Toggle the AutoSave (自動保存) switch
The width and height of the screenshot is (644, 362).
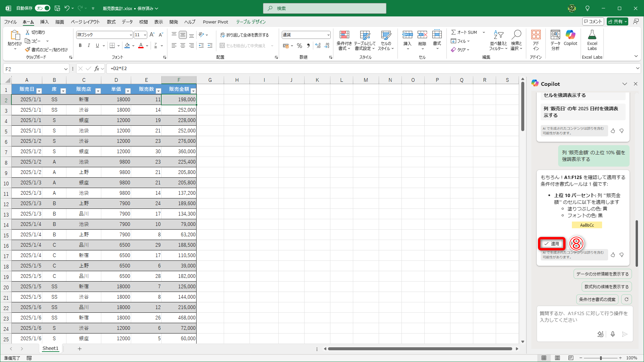coord(43,8)
